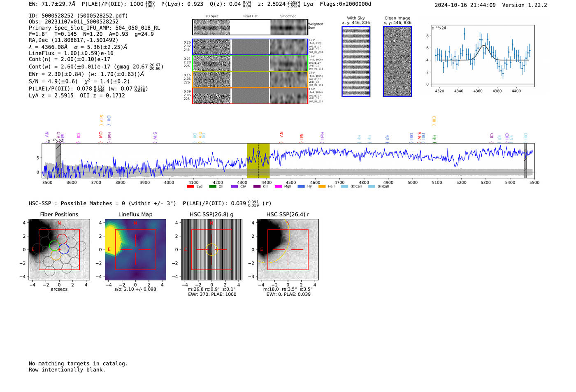Select the green fiber circle in Fiber Positions
The image size is (576, 392).
coord(54,246)
